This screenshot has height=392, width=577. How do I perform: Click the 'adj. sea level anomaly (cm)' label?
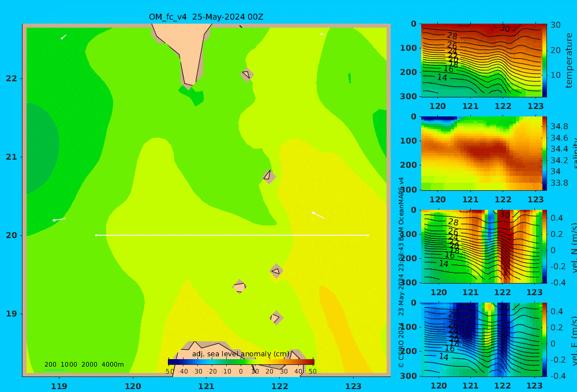click(241, 354)
